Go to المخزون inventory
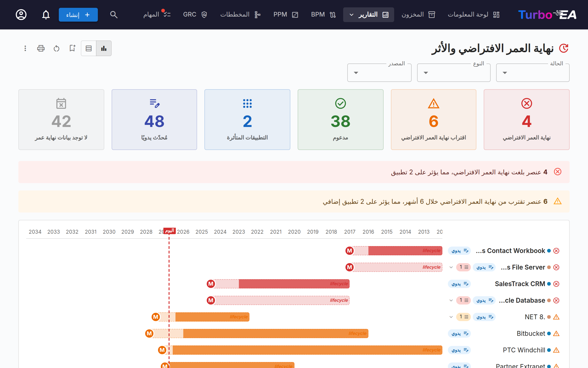This screenshot has height=368, width=588. [418, 14]
